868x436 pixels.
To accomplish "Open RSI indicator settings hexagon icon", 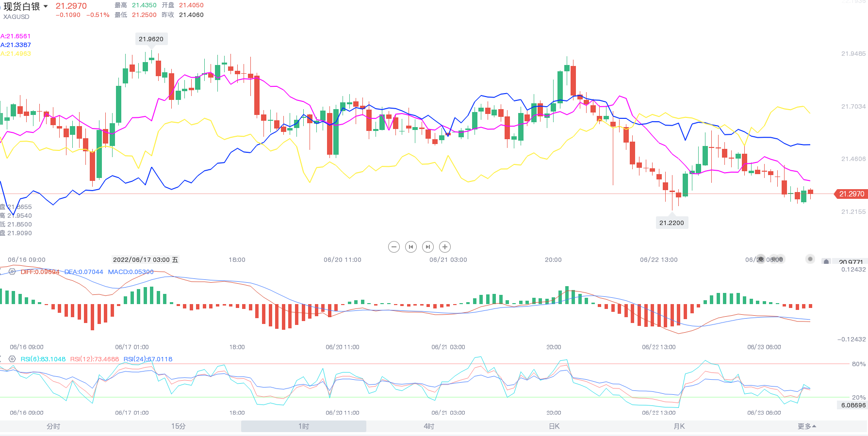I will (x=12, y=359).
